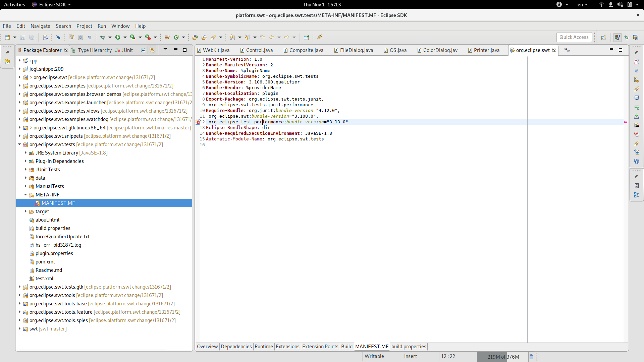Click the Save All toolbar icon

[32, 37]
